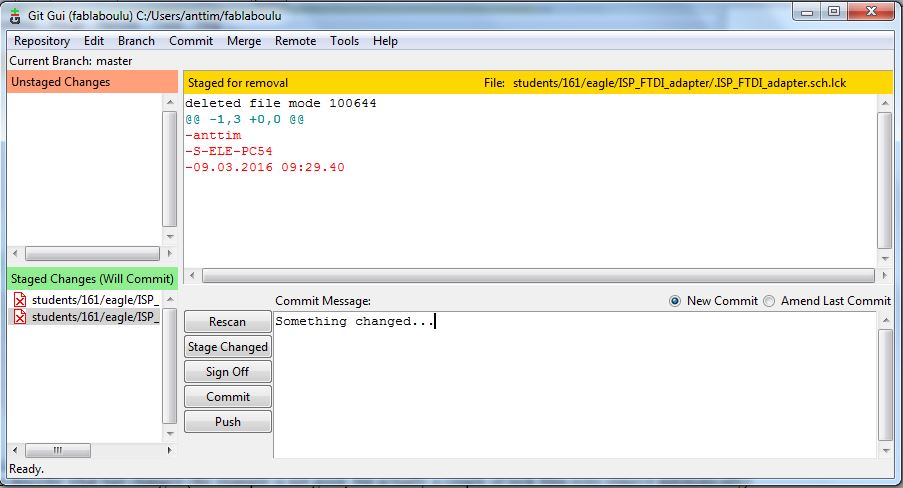Click the 'Ready.' status bar text
Screen dimensions: 903x488
[26, 469]
